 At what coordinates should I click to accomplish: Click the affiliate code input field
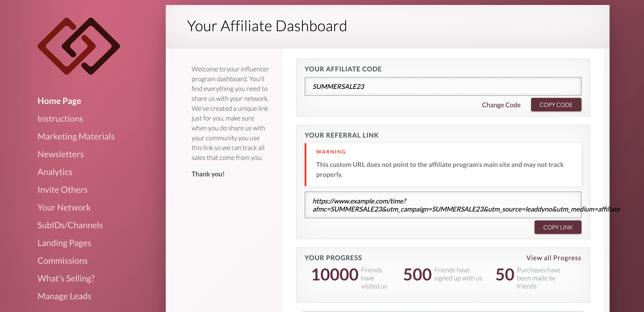pos(443,86)
